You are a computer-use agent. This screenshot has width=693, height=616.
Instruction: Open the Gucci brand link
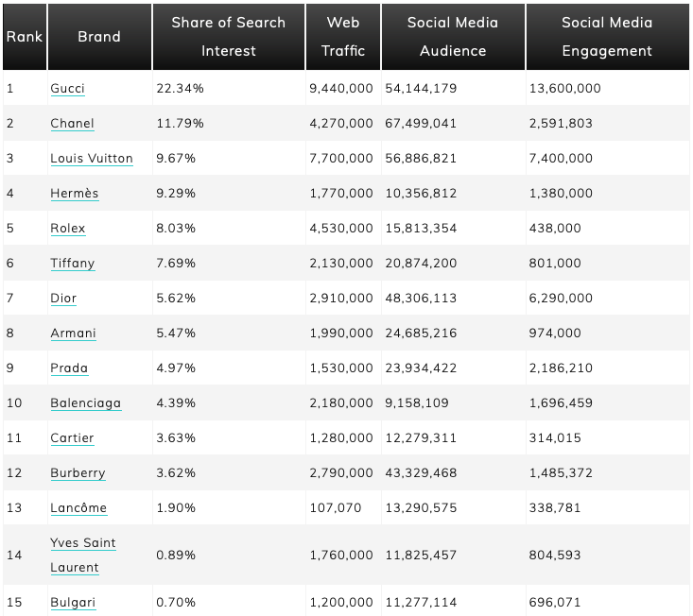point(67,89)
